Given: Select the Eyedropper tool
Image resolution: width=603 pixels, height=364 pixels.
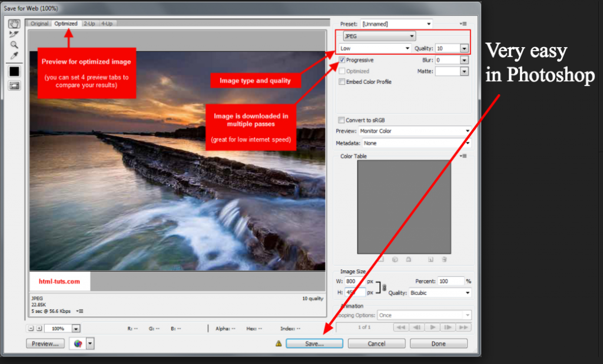Looking at the screenshot, I should coord(14,55).
